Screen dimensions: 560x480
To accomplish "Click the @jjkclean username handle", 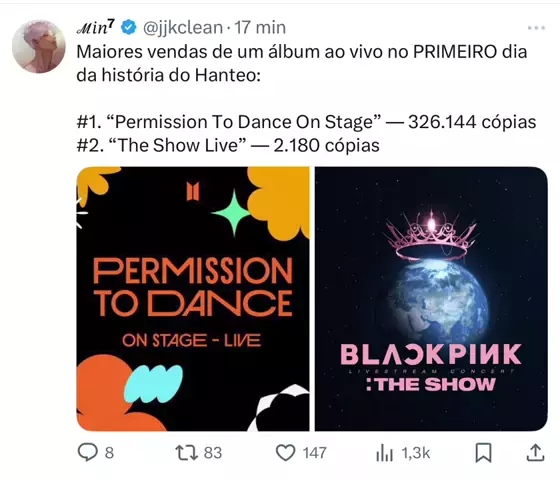I will point(183,28).
